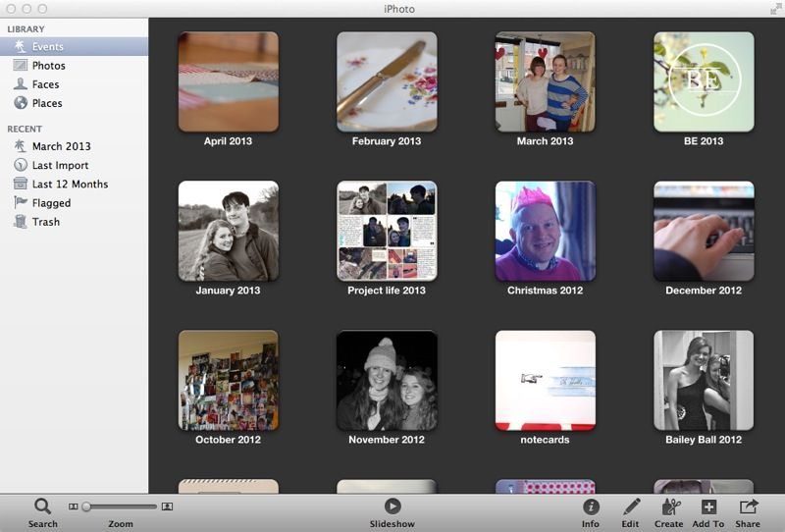Image resolution: width=785 pixels, height=532 pixels.
Task: Click the 'Last Import' sidebar label
Action: point(60,165)
